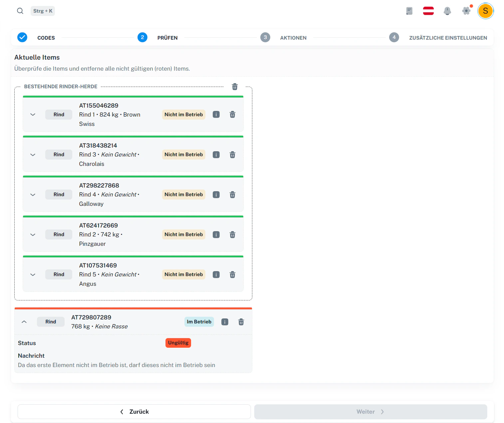Show info for AT298227868
Image resolution: width=504 pixels, height=423 pixels.
(216, 195)
